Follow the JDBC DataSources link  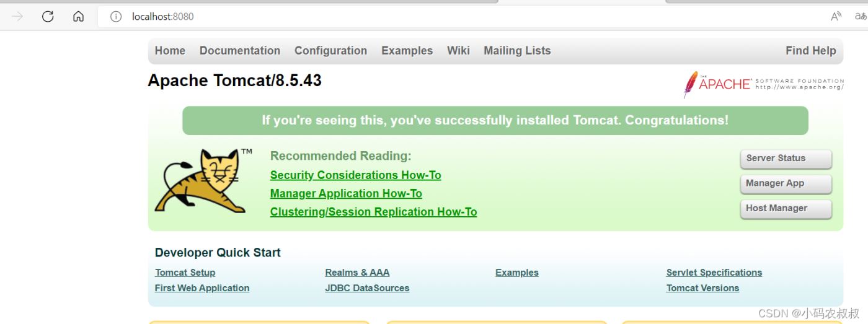click(367, 288)
